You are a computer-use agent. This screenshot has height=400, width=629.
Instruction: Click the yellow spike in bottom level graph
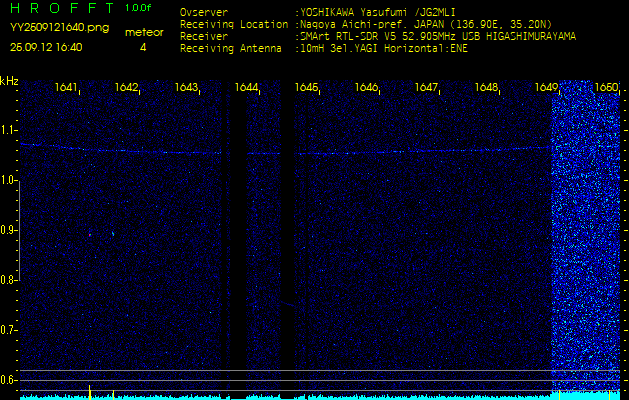(90, 390)
